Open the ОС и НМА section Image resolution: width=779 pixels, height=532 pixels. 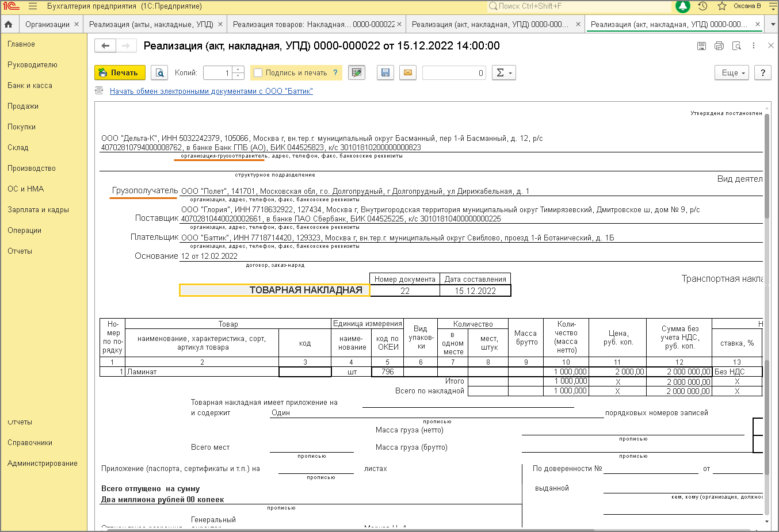coord(26,189)
